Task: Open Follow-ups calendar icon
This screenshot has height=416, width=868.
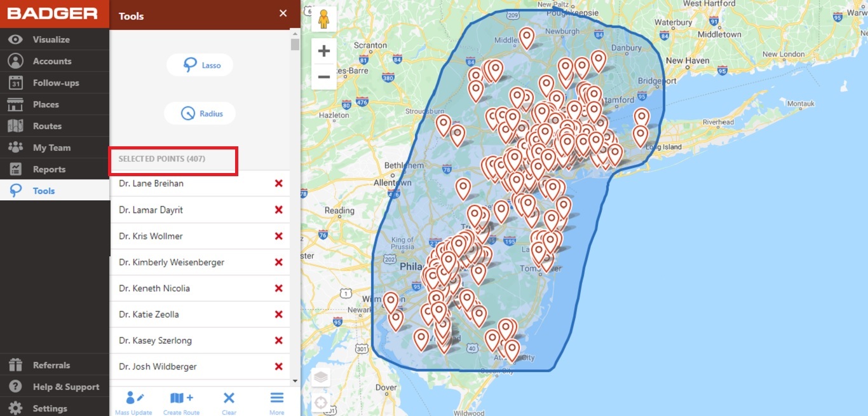Action: point(16,83)
